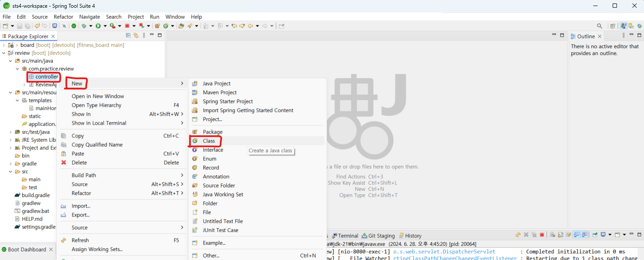Collapse the src/main/java tree node
Image resolution: width=644 pixels, height=260 pixels.
[9, 61]
